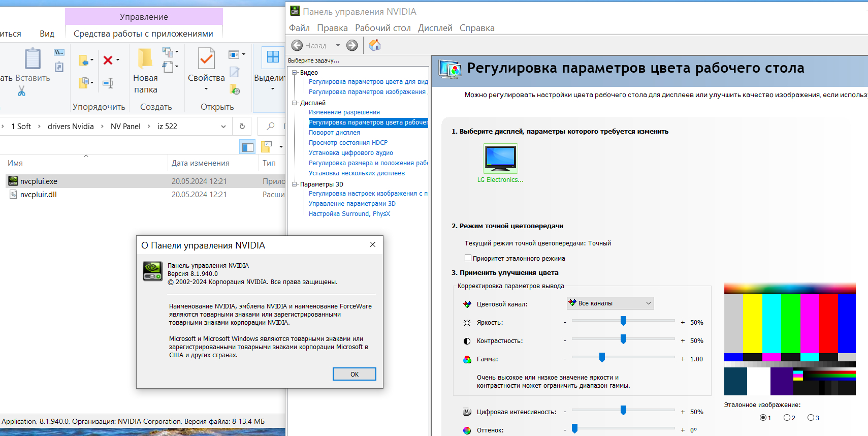Toggle the Explorer preview pane icon
The image size is (868, 436).
(247, 147)
